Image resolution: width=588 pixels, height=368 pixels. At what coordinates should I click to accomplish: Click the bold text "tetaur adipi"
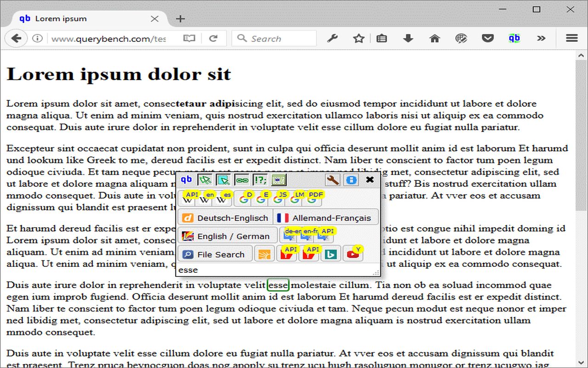coord(204,103)
